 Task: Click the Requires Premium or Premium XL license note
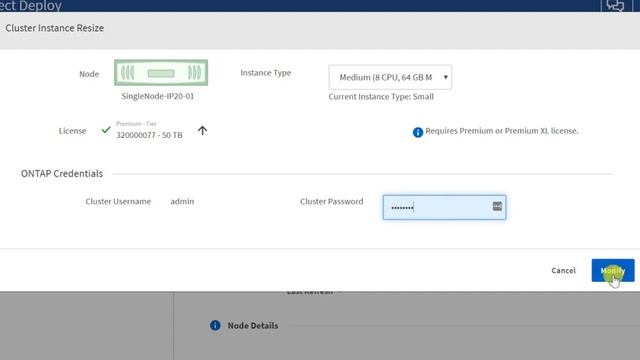click(502, 131)
